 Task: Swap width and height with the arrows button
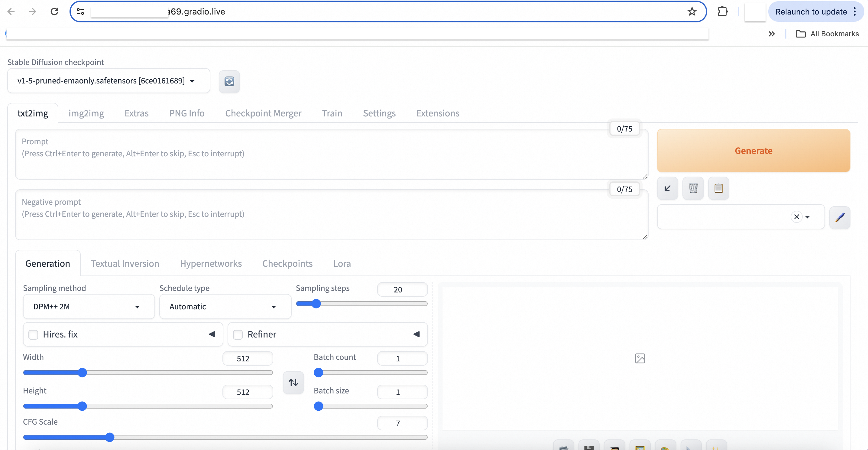293,382
